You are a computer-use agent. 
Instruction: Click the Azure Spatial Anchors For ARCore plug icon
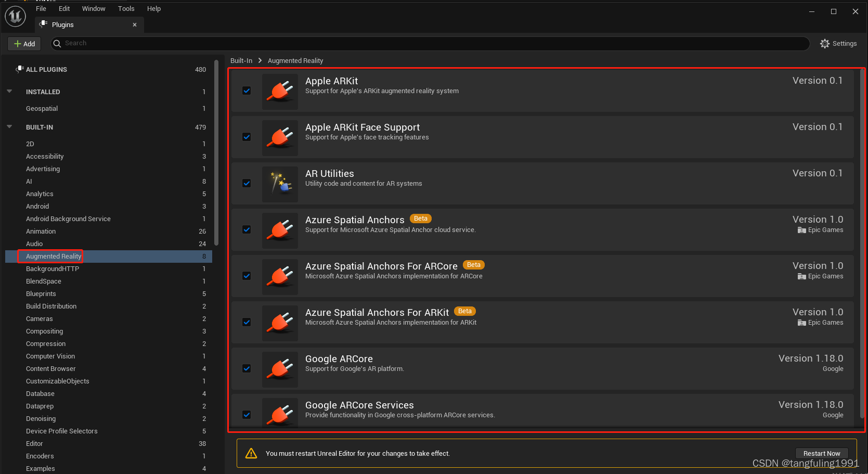(x=280, y=277)
